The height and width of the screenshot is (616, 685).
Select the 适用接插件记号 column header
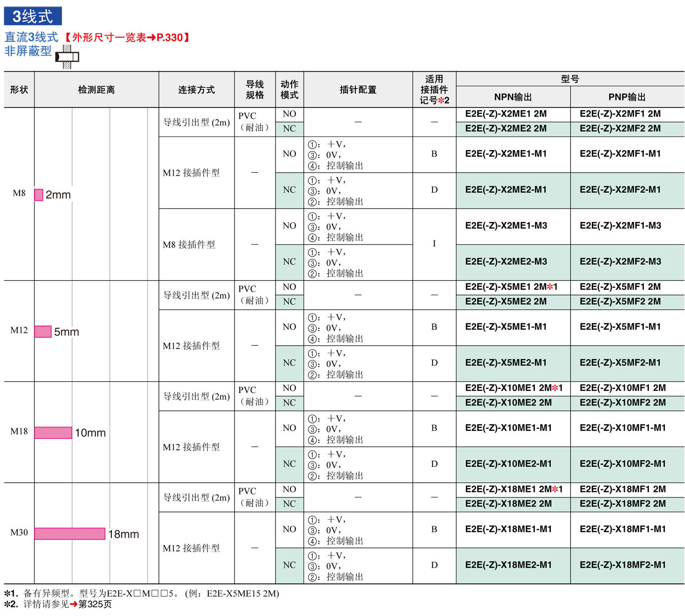(434, 89)
